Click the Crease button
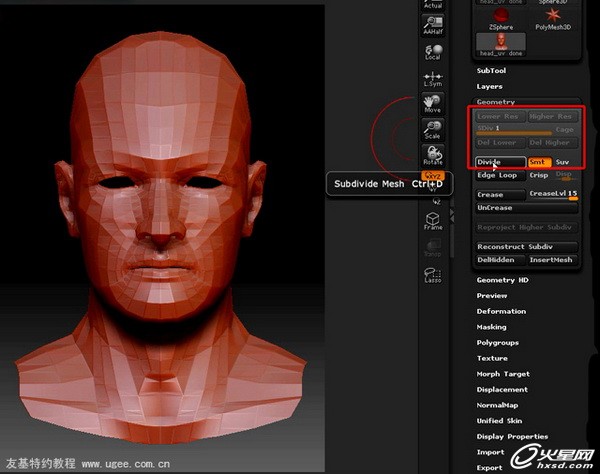600x474 pixels. tap(501, 195)
